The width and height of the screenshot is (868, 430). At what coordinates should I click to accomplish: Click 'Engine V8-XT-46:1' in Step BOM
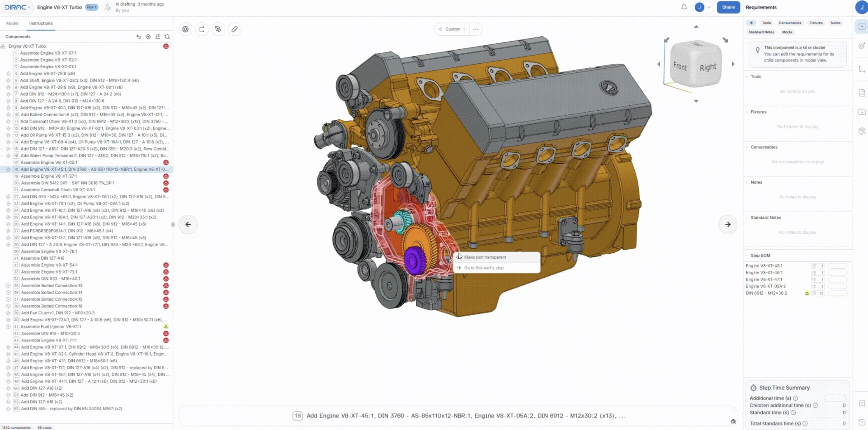pos(764,273)
